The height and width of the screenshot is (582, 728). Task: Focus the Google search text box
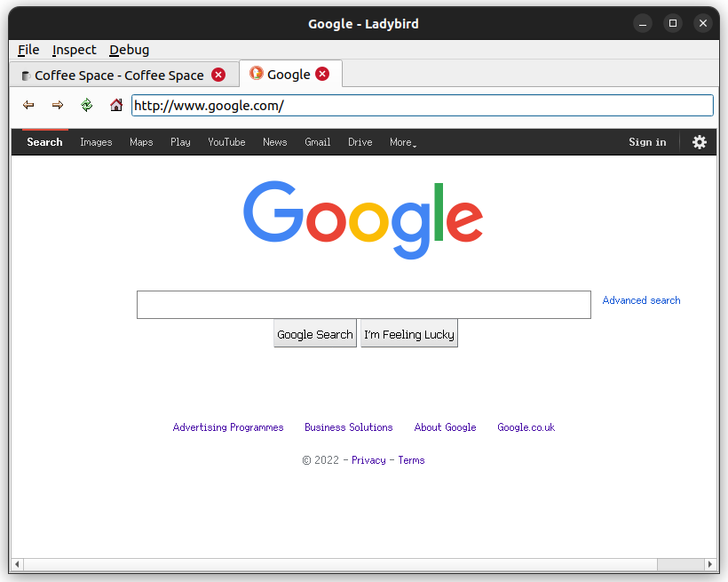coord(364,305)
